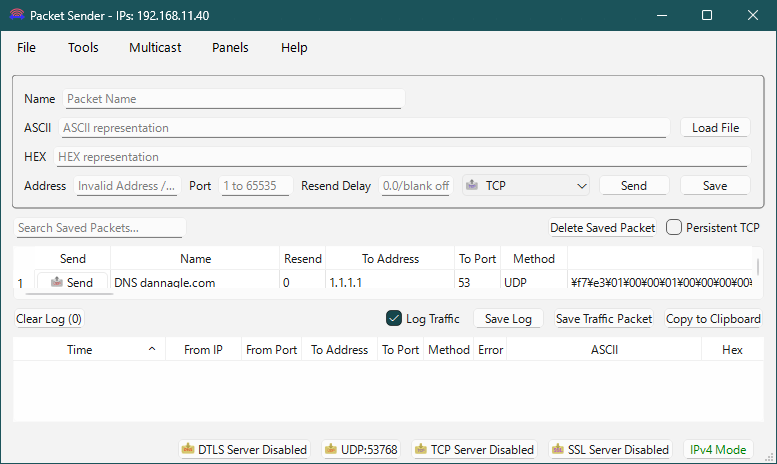Viewport: 777px width, 464px height.
Task: Sort traffic log by Time column arrow
Action: click(152, 350)
